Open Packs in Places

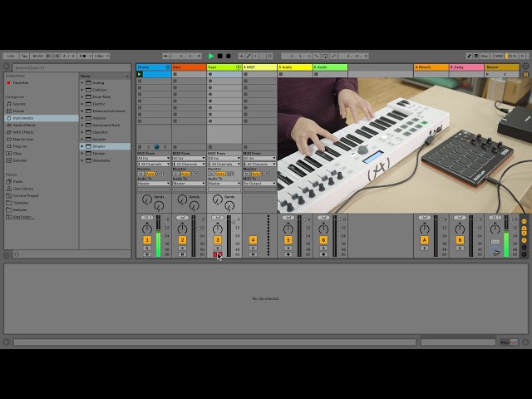tap(17, 181)
